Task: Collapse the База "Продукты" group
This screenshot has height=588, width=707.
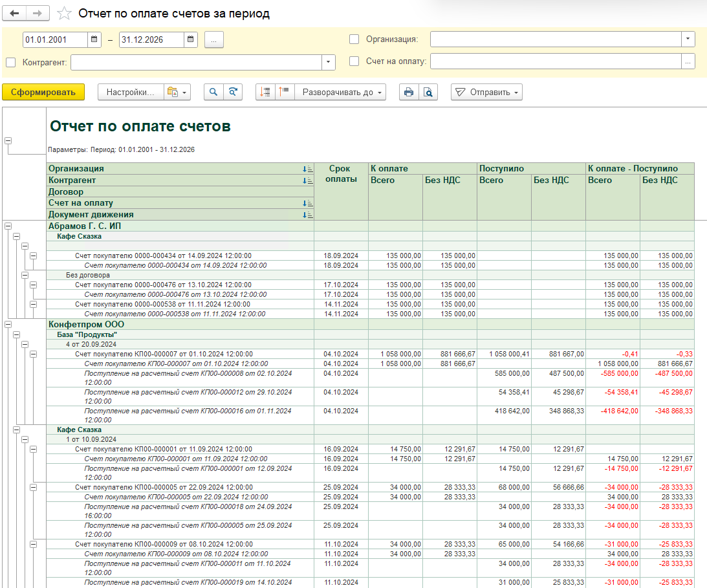Action: click(x=17, y=334)
